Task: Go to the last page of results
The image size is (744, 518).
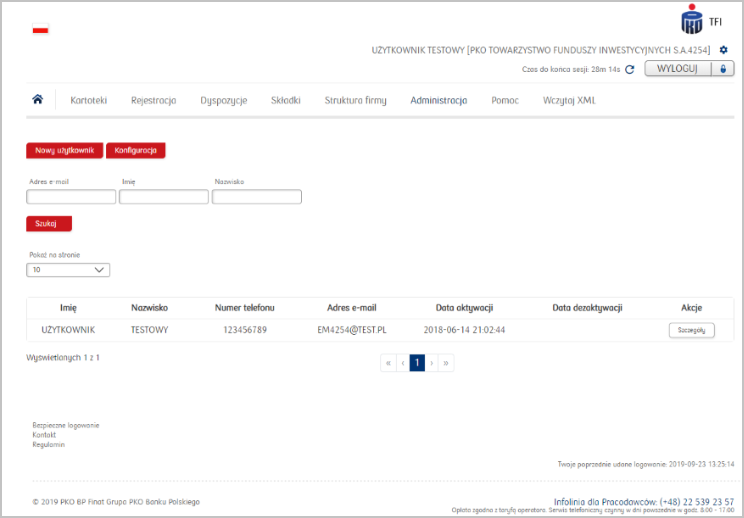Action: tap(447, 363)
